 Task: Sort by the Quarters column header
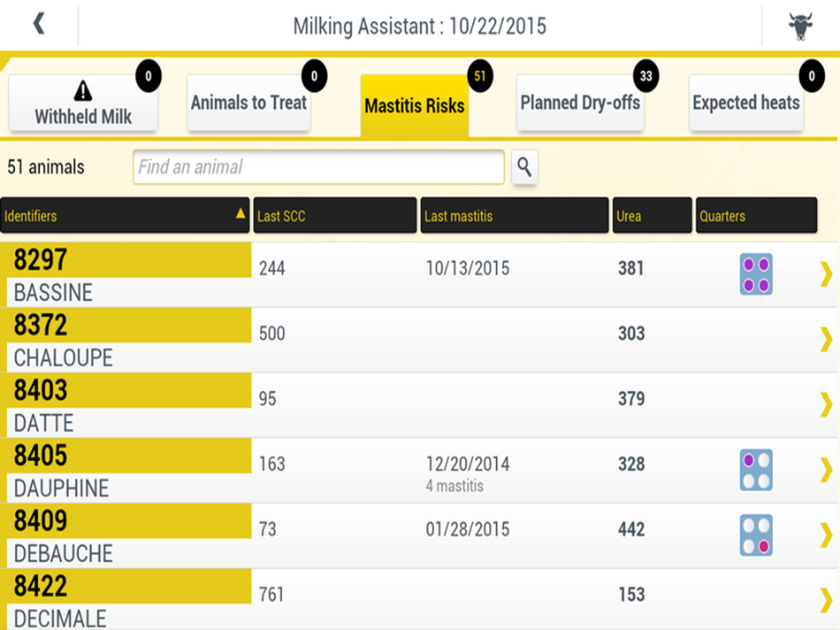pyautogui.click(x=756, y=216)
